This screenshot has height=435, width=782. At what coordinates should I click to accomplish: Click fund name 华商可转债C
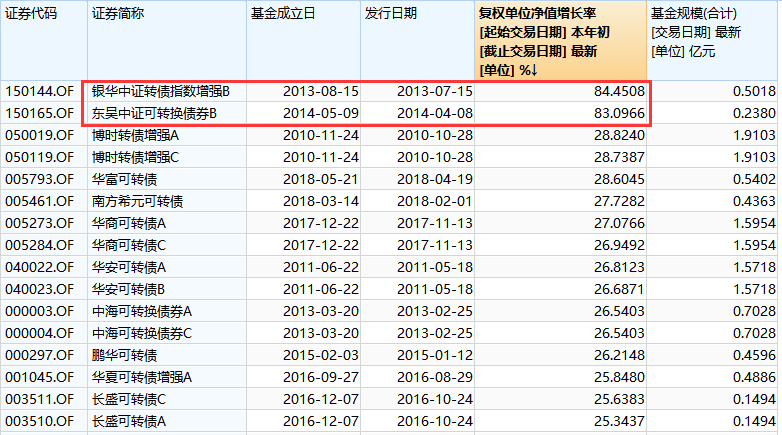coord(129,245)
